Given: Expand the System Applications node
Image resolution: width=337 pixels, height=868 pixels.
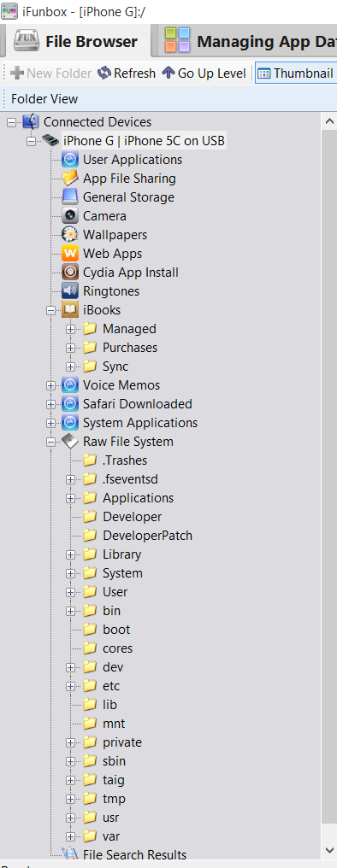Looking at the screenshot, I should (x=51, y=424).
